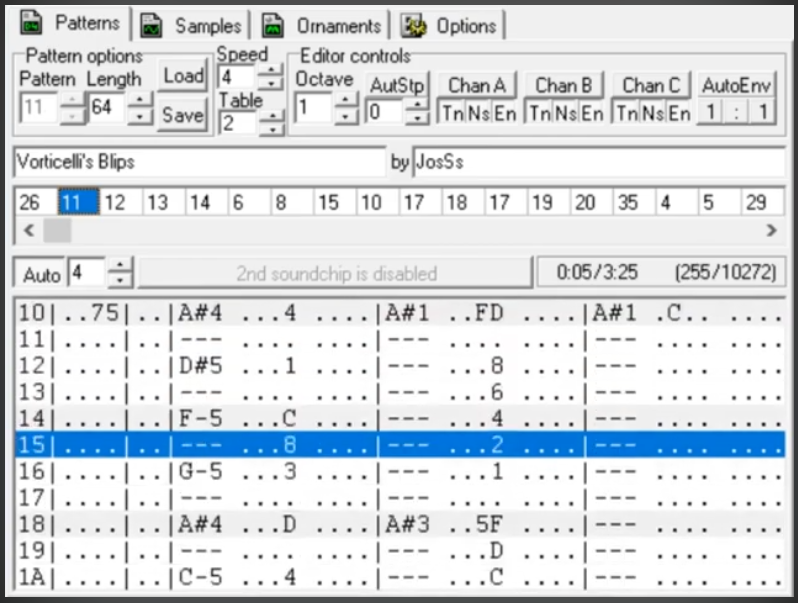Viewport: 798px width, 603px height.
Task: Click note D#5 on row 12
Action: point(201,366)
